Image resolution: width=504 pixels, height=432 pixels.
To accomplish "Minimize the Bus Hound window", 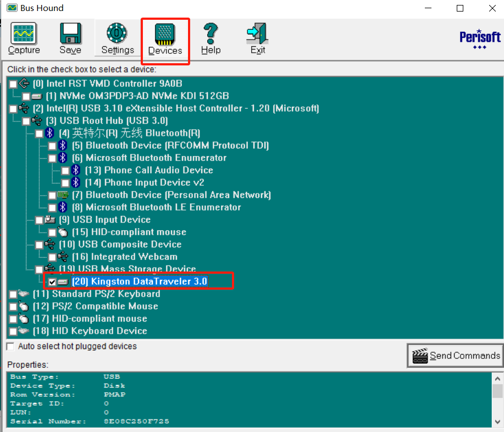I will [428, 8].
